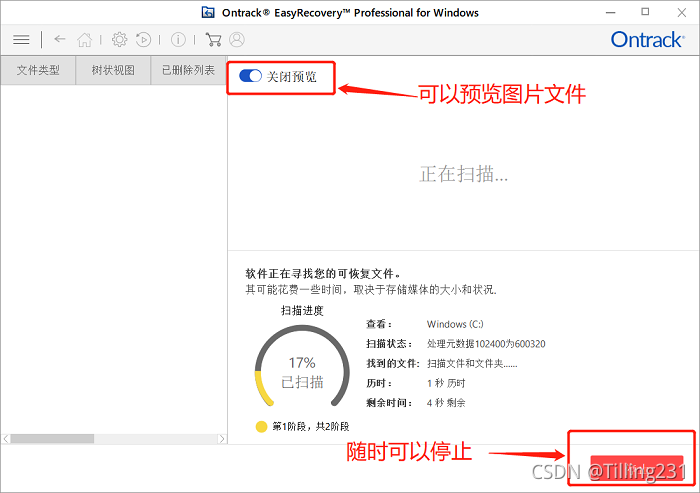Click the EasyRecovery app icon in title bar
Image resolution: width=700 pixels, height=493 pixels.
pyautogui.click(x=208, y=12)
